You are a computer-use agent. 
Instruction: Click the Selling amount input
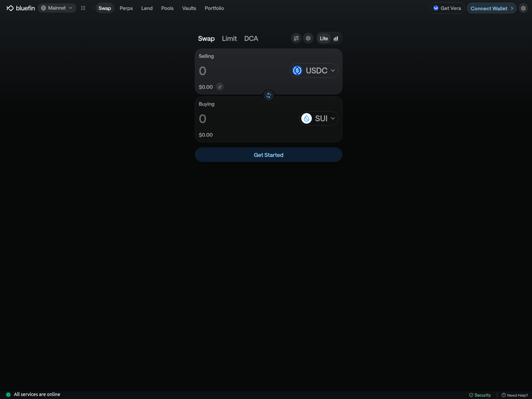point(243,71)
